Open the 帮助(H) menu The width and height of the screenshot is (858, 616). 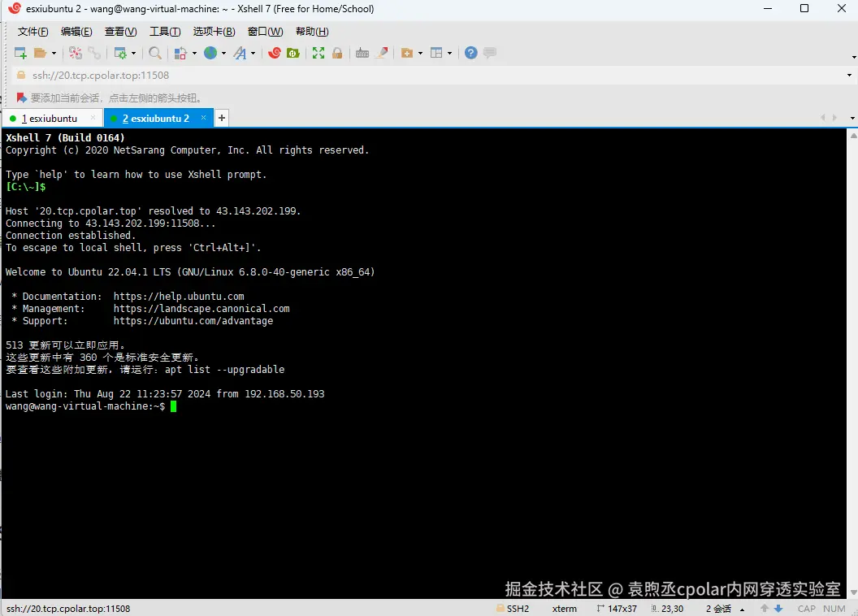pos(312,32)
